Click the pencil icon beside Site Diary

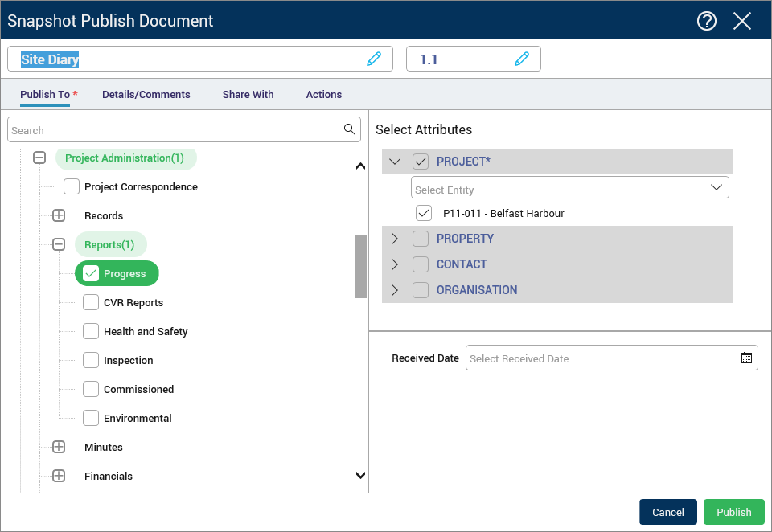[374, 59]
